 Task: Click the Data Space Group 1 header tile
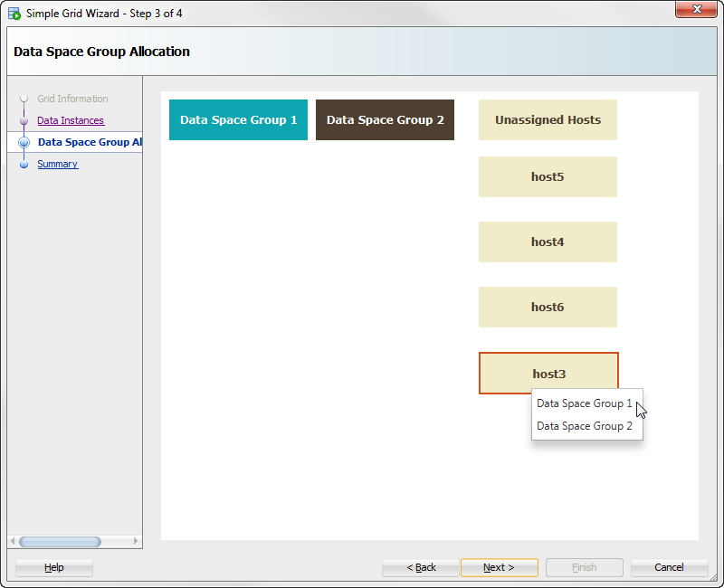238,120
